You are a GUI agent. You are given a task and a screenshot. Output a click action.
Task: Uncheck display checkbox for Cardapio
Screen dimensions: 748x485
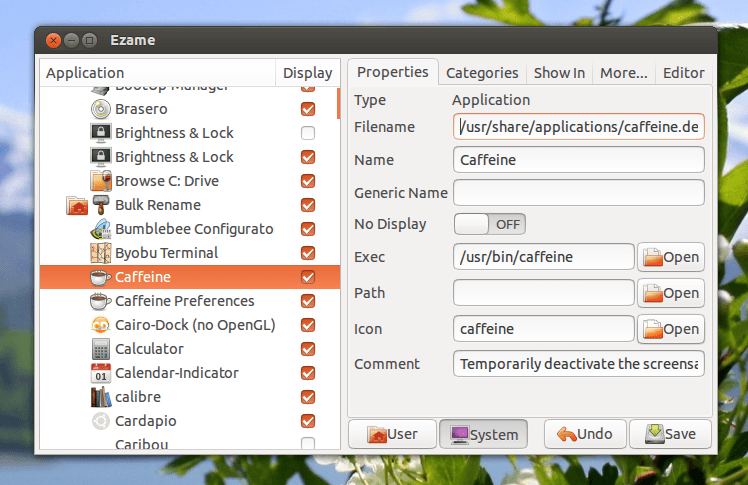(x=308, y=421)
